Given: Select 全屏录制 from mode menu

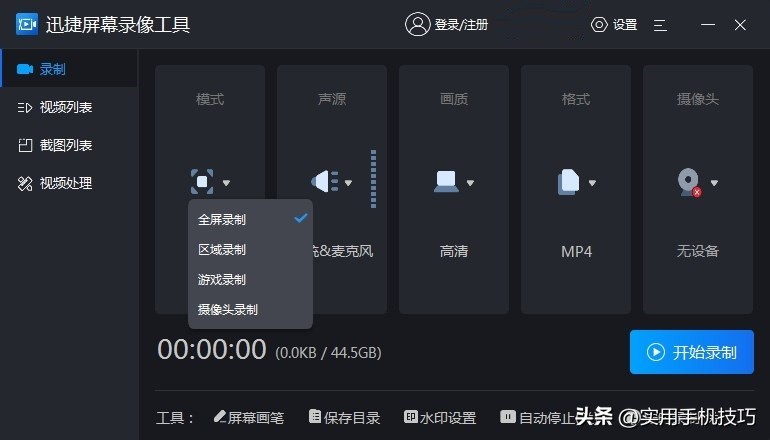Looking at the screenshot, I should (x=250, y=219).
